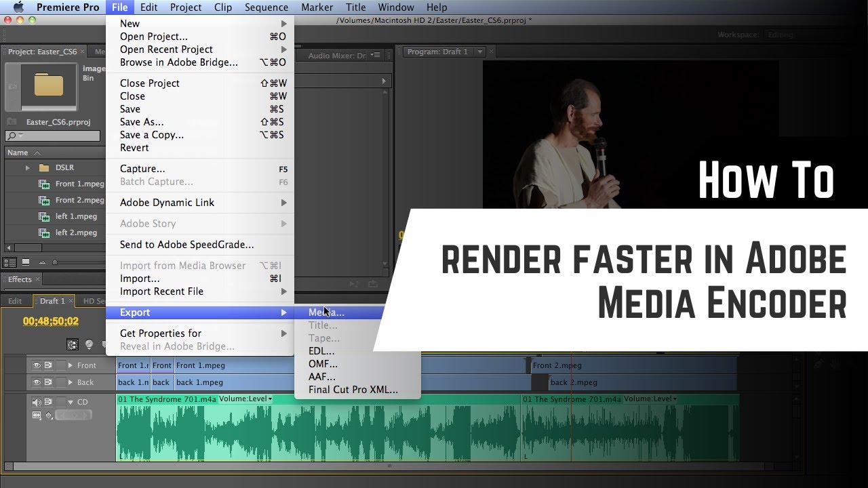Viewport: 868px width, 488px height.
Task: Click Save As... in File menu
Action: [142, 122]
